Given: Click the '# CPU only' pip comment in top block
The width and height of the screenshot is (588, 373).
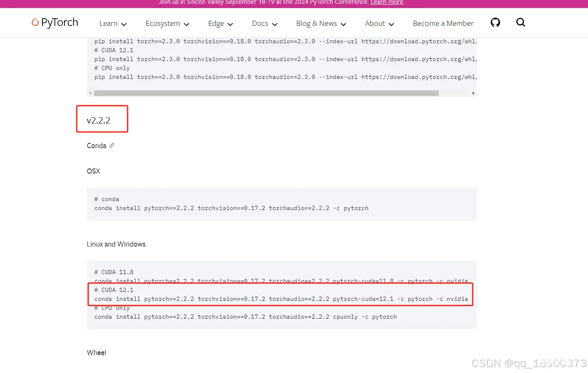Looking at the screenshot, I should [x=112, y=68].
